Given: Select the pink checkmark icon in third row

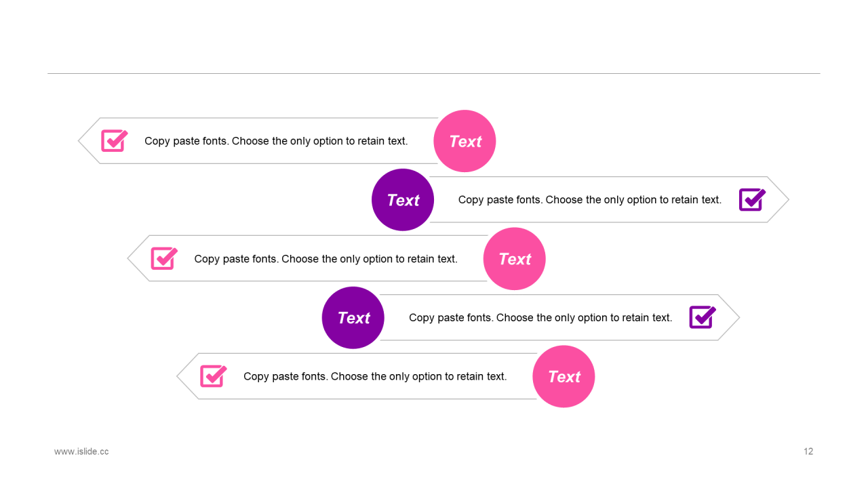Looking at the screenshot, I should (164, 258).
